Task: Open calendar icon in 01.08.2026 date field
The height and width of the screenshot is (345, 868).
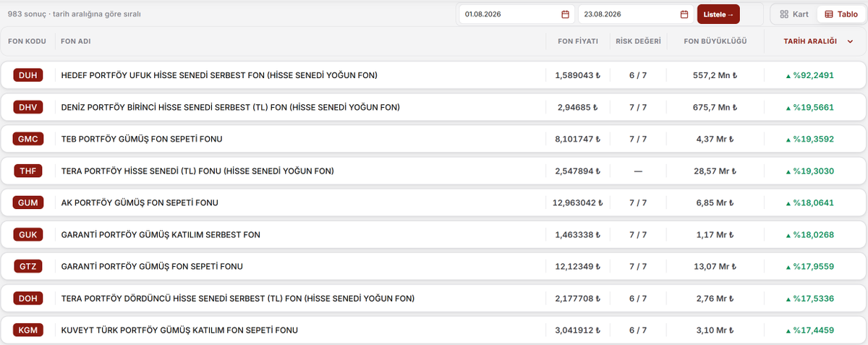Action: click(566, 14)
